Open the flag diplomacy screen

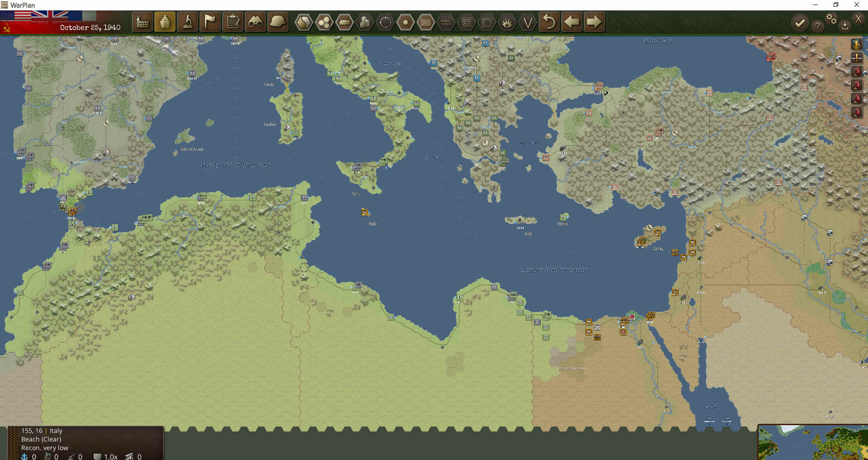click(210, 22)
